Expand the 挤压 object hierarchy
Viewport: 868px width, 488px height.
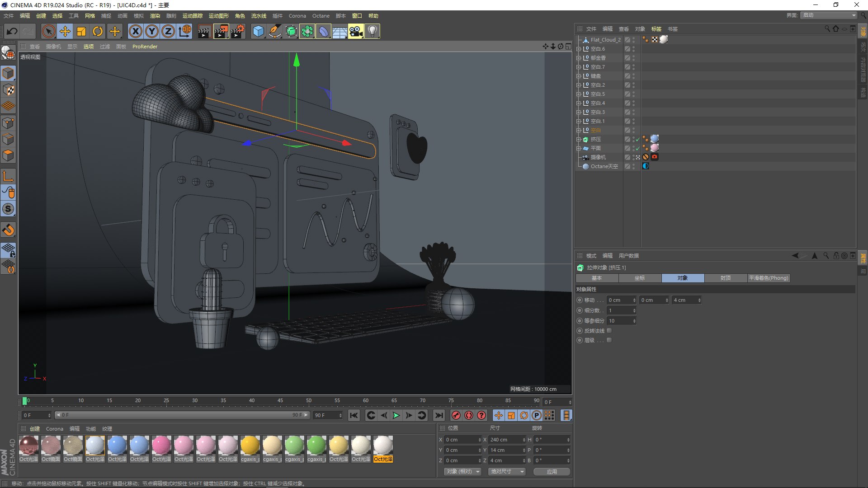tap(578, 139)
